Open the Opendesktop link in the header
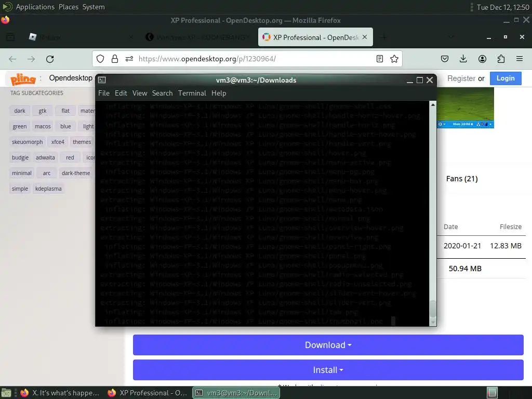 coord(71,78)
